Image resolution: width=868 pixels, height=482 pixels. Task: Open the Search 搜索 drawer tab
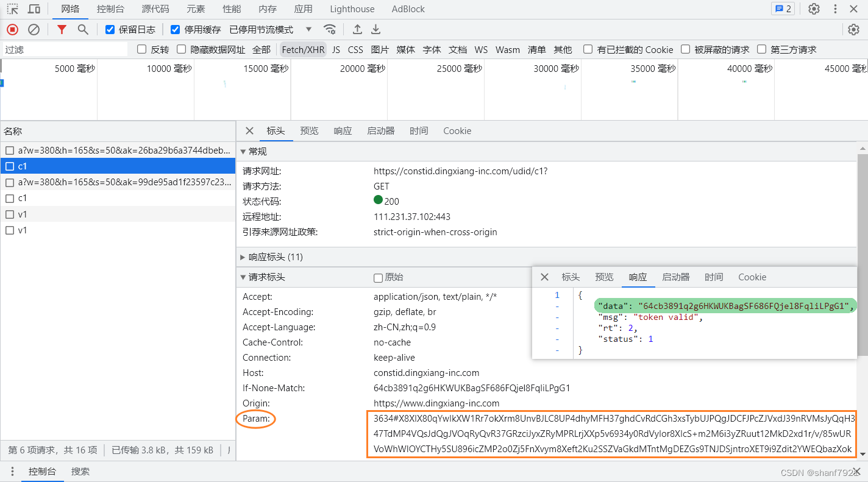[x=80, y=472]
